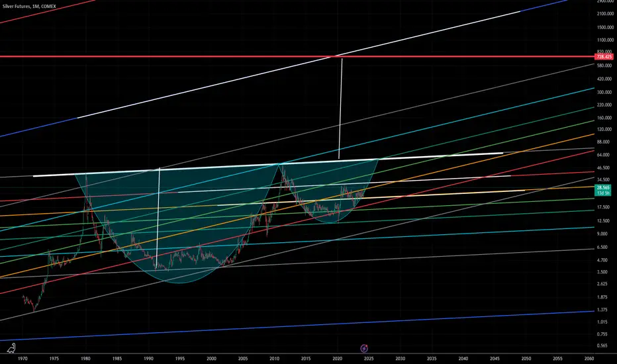Click the 1980 time axis label
Screen dimensions: 617x364
[86, 359]
